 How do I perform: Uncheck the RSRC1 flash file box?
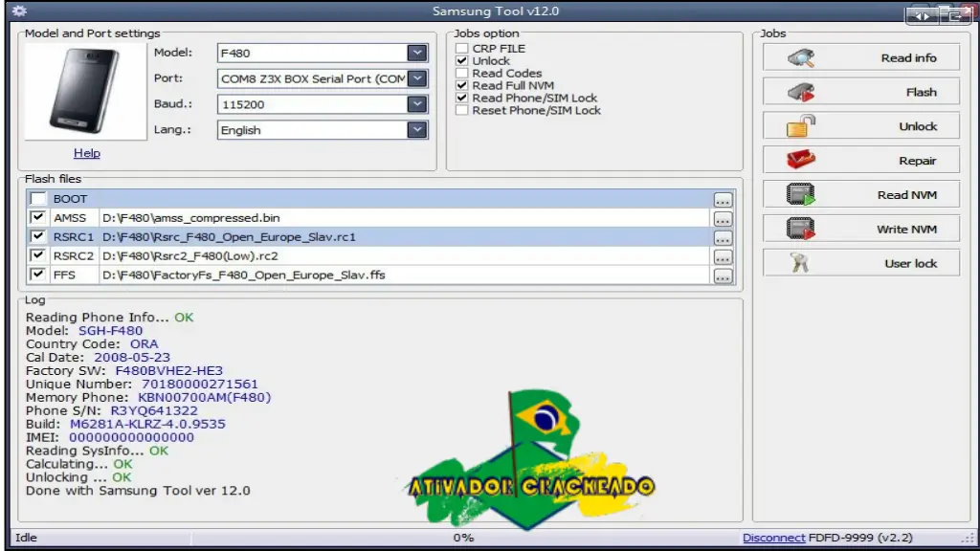click(38, 237)
